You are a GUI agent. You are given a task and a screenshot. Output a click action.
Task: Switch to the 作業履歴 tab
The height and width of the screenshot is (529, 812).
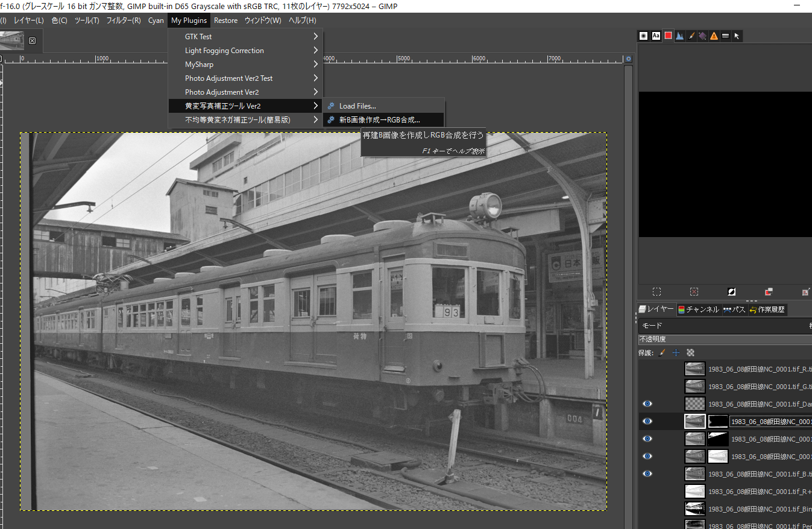(x=767, y=309)
